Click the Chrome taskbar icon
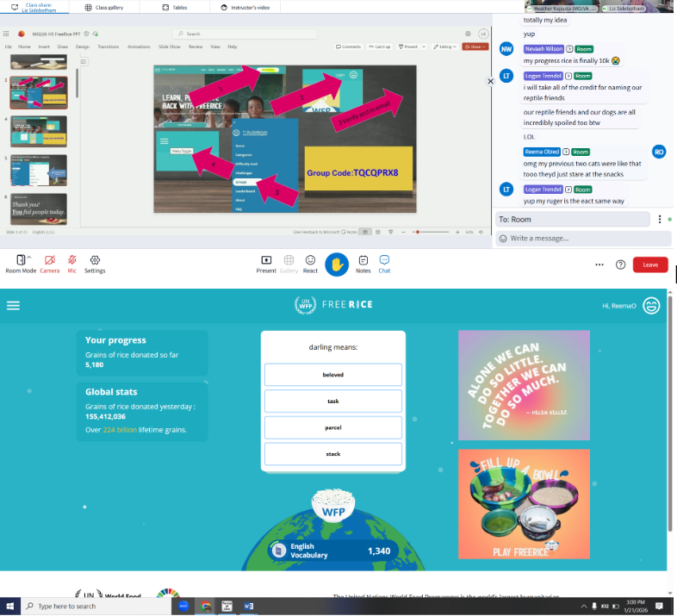 [x=206, y=606]
